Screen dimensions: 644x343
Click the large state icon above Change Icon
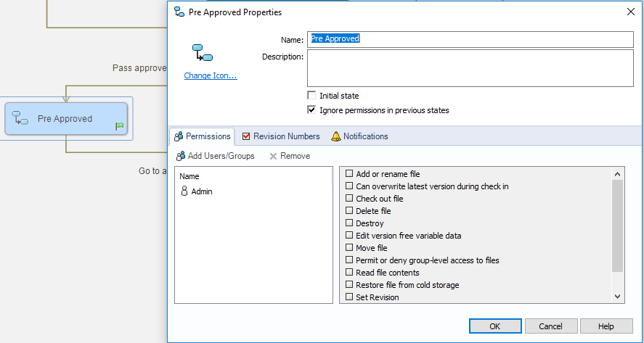point(202,53)
